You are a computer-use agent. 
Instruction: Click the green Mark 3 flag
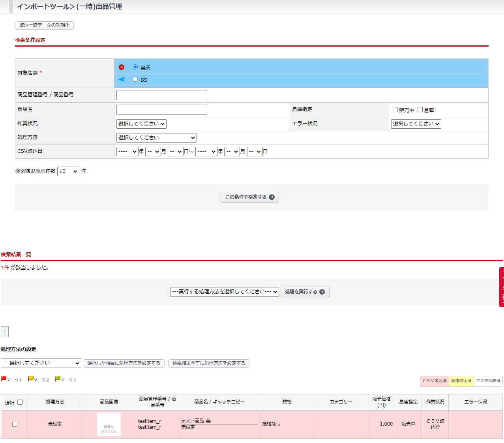pos(58,379)
